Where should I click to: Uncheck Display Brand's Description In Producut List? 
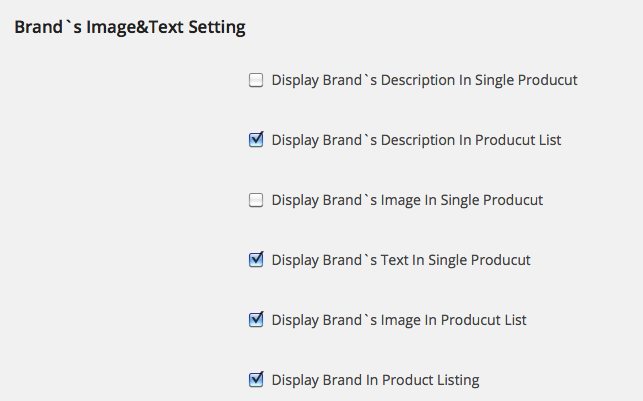click(x=256, y=140)
